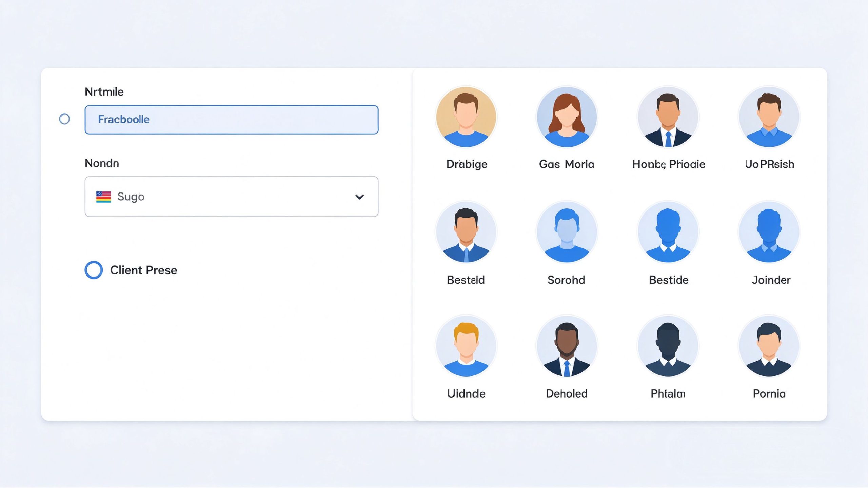Click the Besteld avatar
This screenshot has width=868, height=488.
click(466, 232)
